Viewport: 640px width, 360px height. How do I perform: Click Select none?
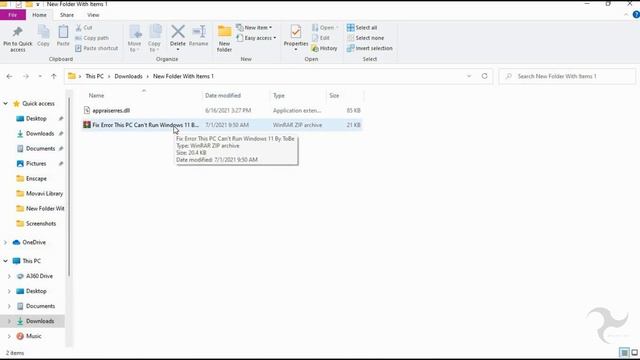[365, 38]
